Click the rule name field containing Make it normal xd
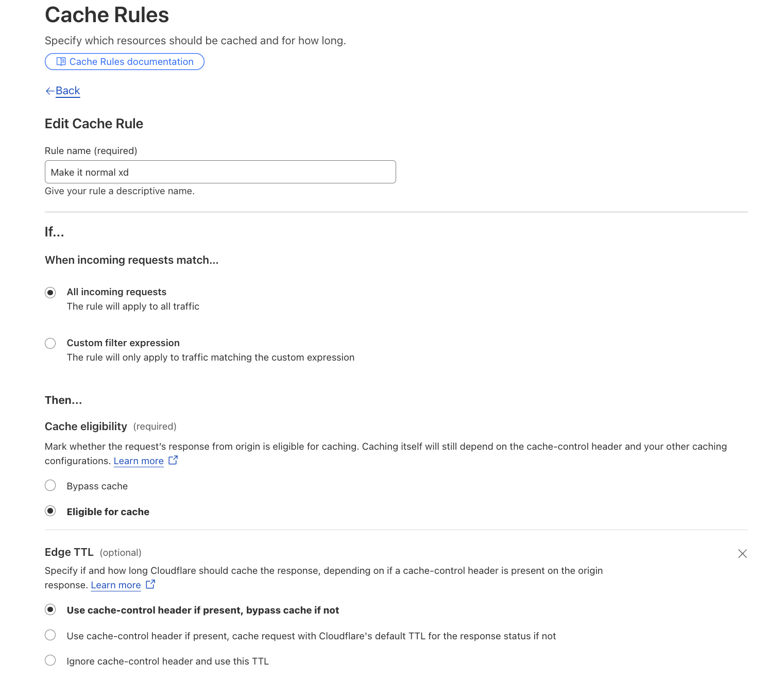 point(220,172)
